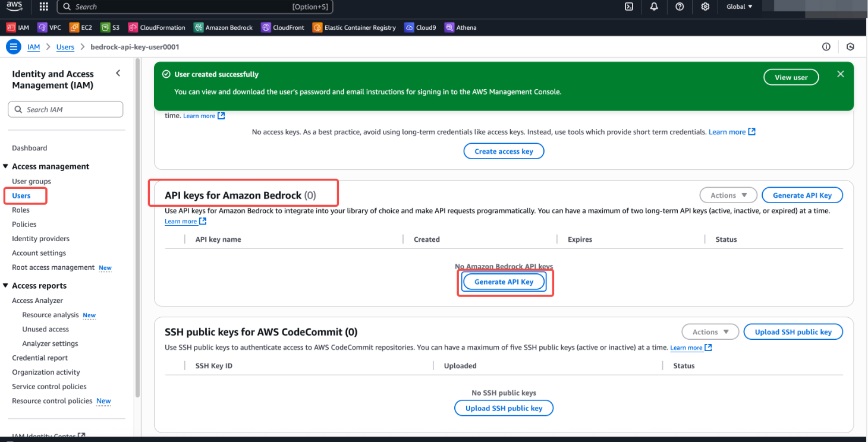Open the S3 shortcut in favorites bar

point(110,27)
